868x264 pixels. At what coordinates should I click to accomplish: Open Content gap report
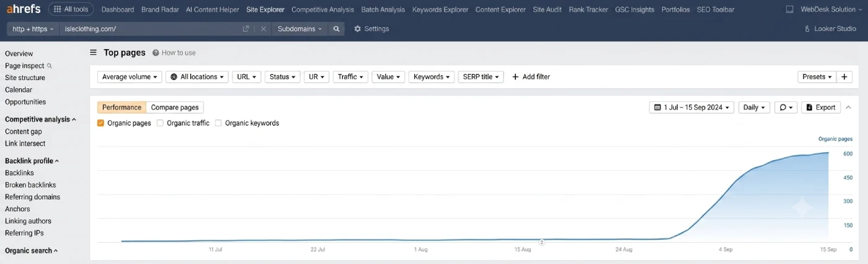pos(24,131)
